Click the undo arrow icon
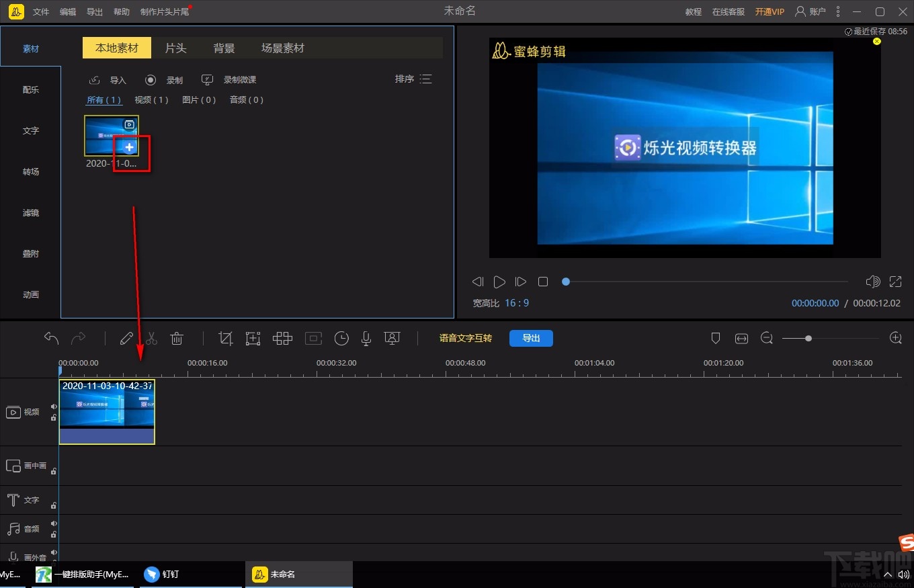The width and height of the screenshot is (914, 588). [x=52, y=338]
